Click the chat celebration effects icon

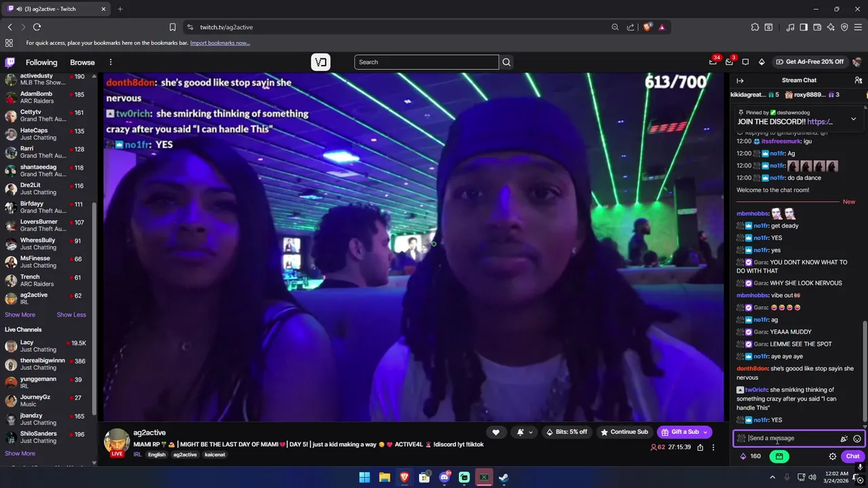844,439
